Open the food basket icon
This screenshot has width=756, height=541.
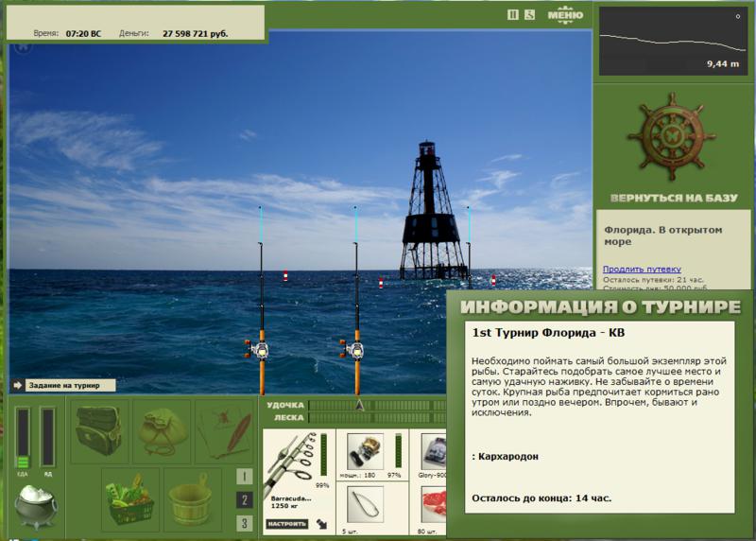tap(130, 499)
